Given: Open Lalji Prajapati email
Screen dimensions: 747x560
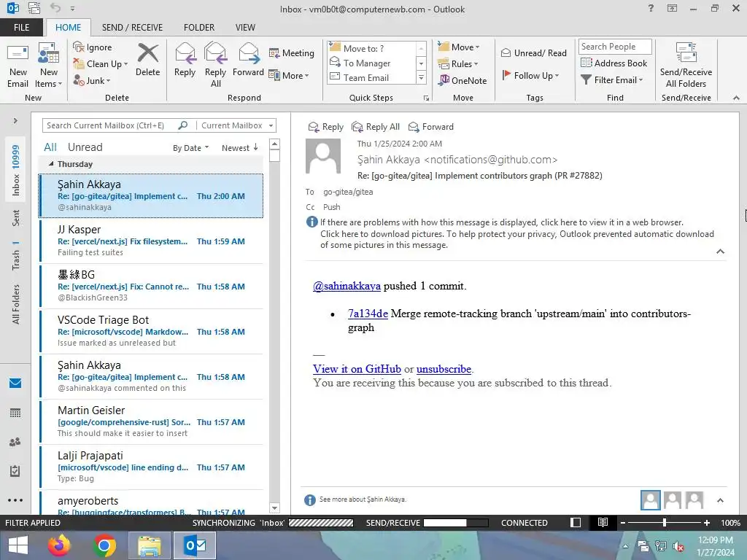Looking at the screenshot, I should tap(151, 467).
